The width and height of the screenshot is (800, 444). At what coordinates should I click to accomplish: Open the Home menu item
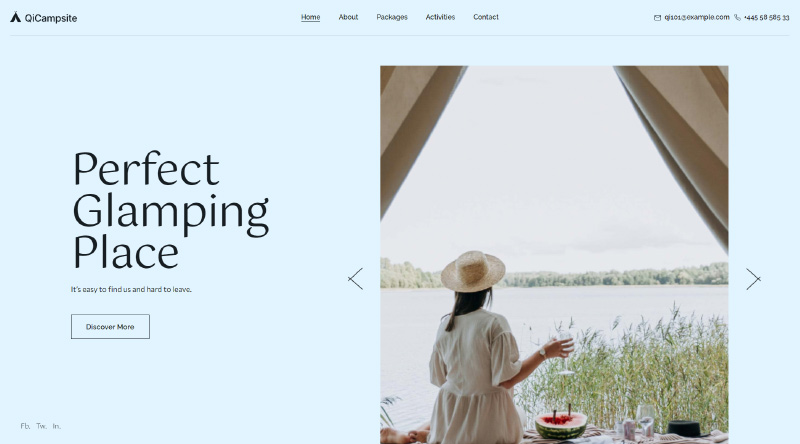click(310, 17)
